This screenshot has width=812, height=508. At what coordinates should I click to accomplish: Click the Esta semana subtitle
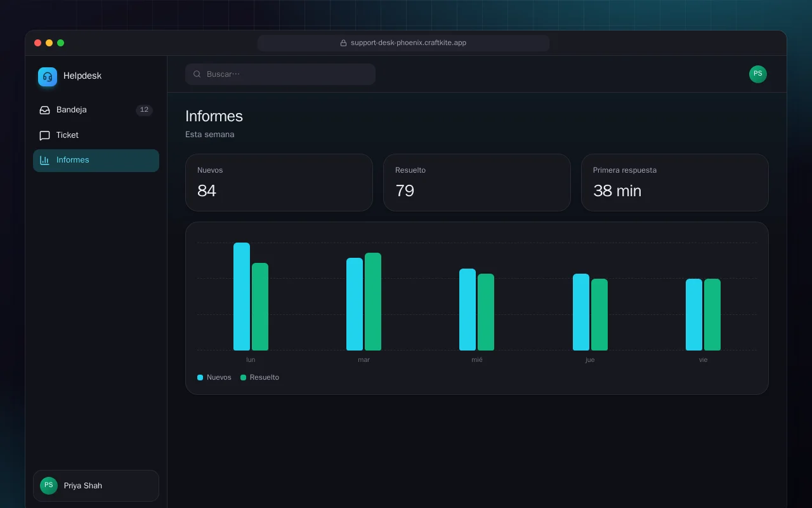click(210, 135)
